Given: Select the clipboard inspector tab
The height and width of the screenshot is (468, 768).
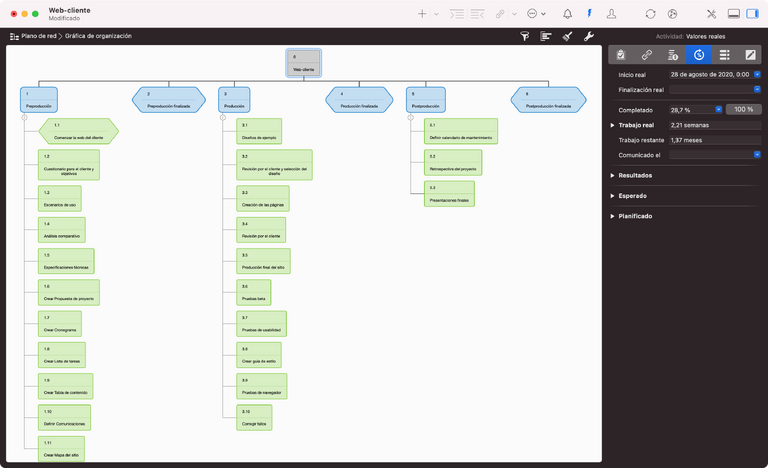Looking at the screenshot, I should point(621,55).
